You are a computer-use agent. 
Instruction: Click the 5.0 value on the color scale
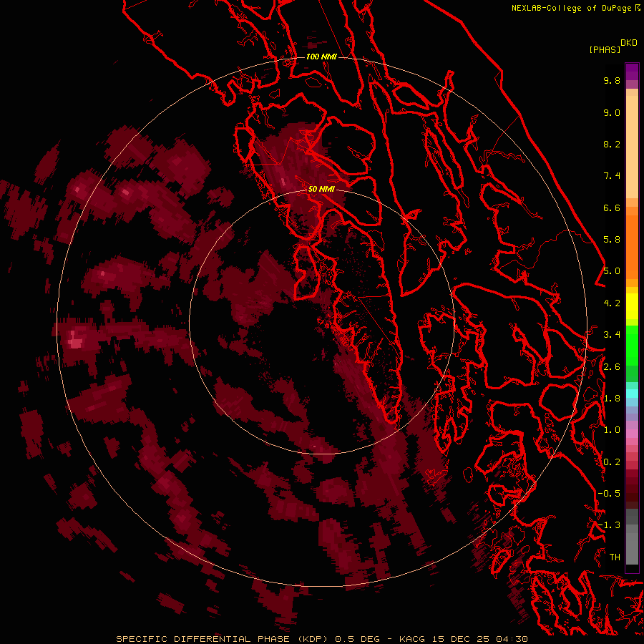[612, 271]
